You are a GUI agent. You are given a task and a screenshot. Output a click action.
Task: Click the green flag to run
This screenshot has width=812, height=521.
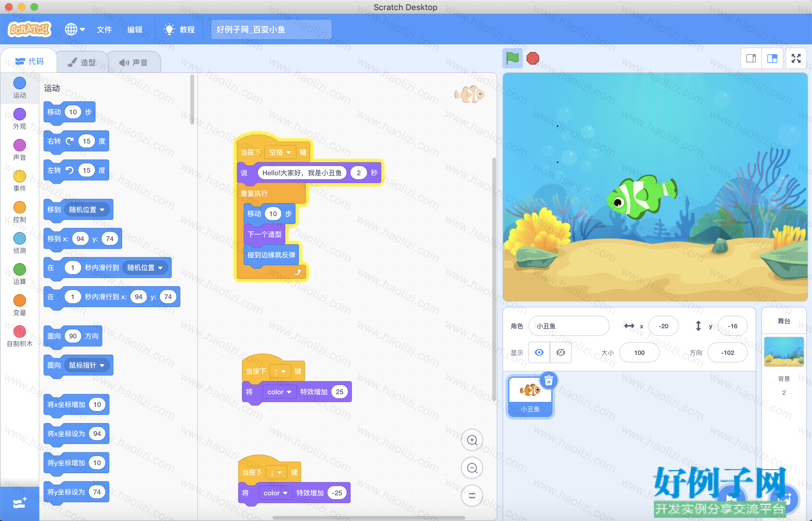512,58
